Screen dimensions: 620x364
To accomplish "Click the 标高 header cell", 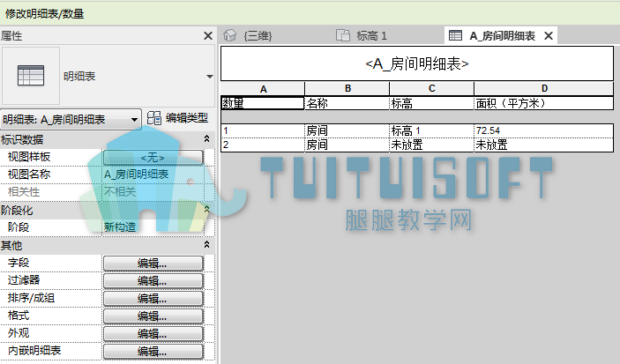I will 432,103.
